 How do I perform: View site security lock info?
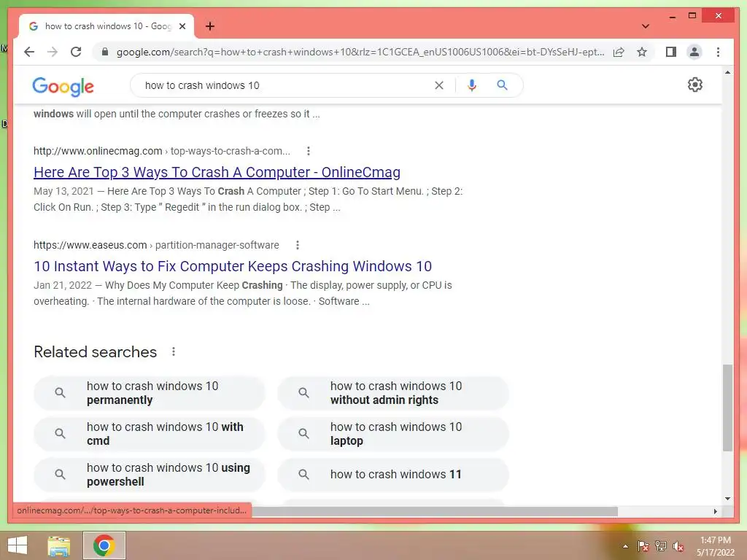[x=105, y=52]
